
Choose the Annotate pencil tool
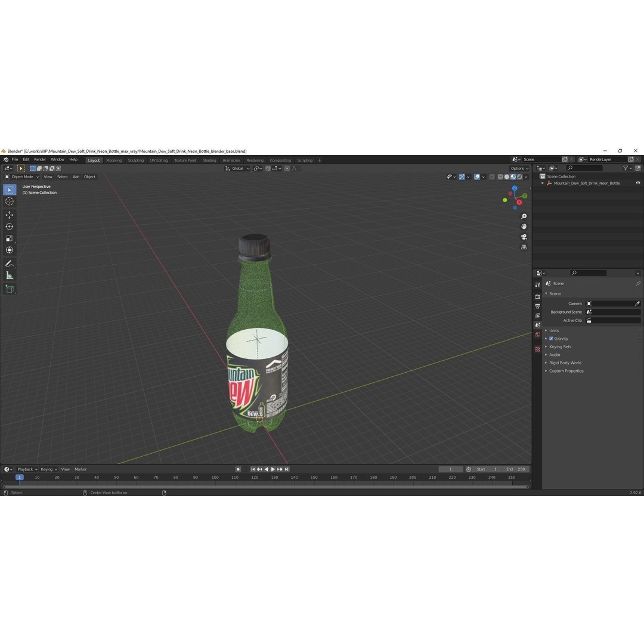10,264
